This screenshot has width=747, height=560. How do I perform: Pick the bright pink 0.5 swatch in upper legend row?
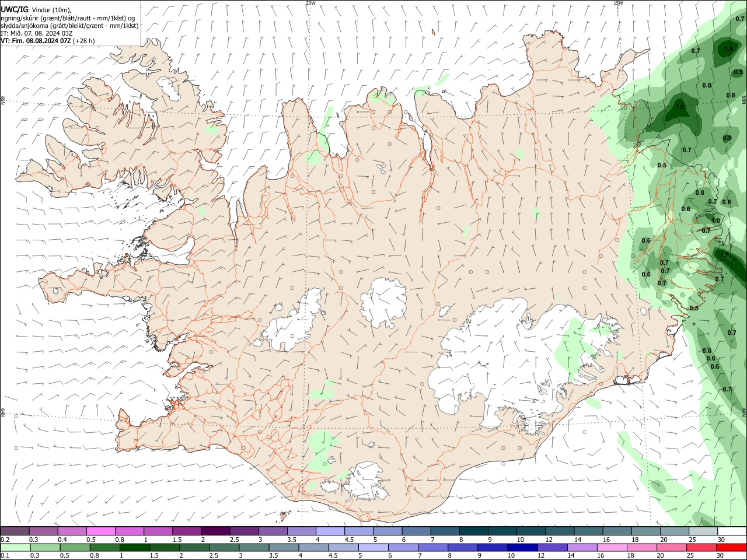click(x=100, y=531)
